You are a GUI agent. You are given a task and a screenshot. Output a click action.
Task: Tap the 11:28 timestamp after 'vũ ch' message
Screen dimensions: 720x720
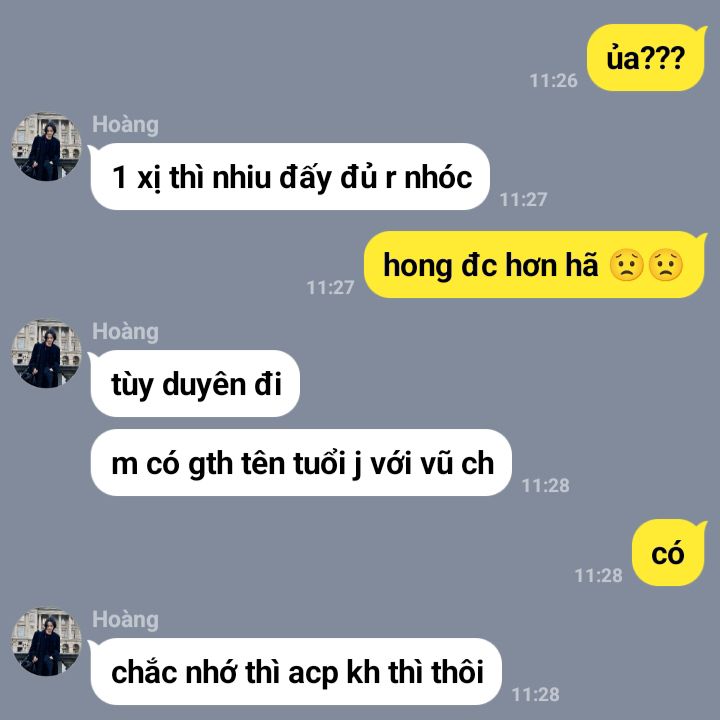pos(546,486)
